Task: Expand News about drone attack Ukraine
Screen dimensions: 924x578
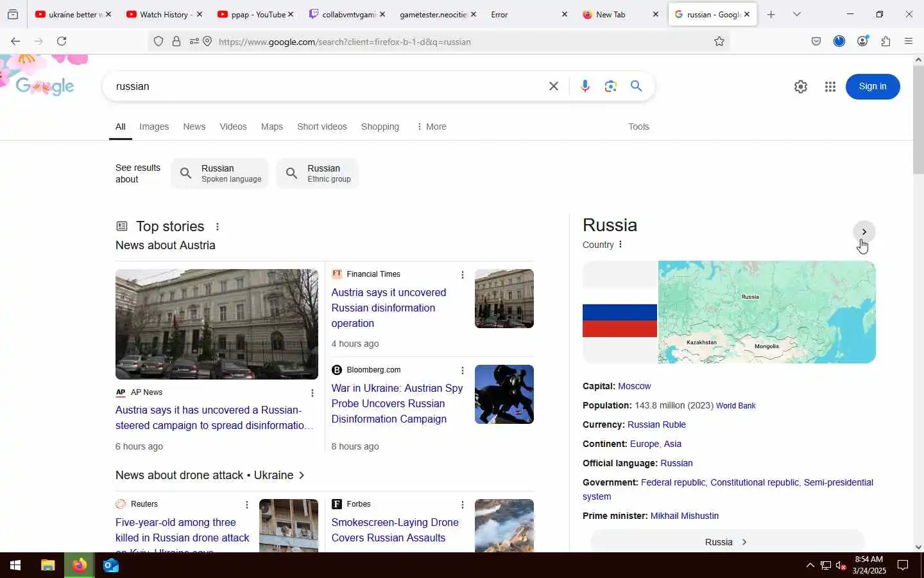Action: click(210, 475)
